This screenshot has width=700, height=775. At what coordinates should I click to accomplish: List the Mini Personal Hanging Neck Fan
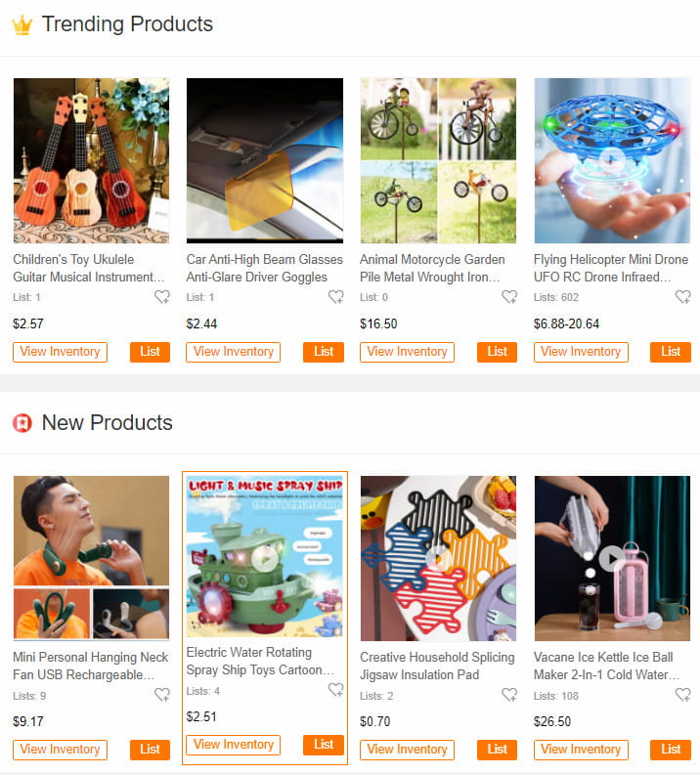[x=150, y=750]
